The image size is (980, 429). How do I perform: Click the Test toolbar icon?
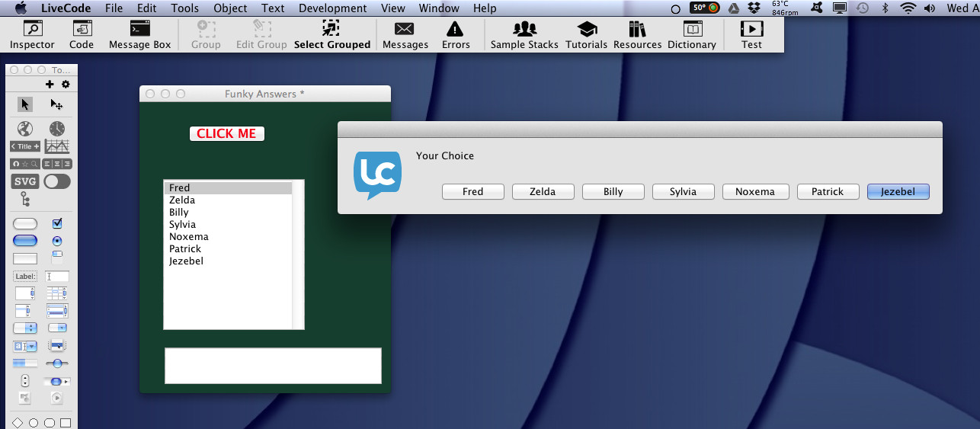[751, 35]
